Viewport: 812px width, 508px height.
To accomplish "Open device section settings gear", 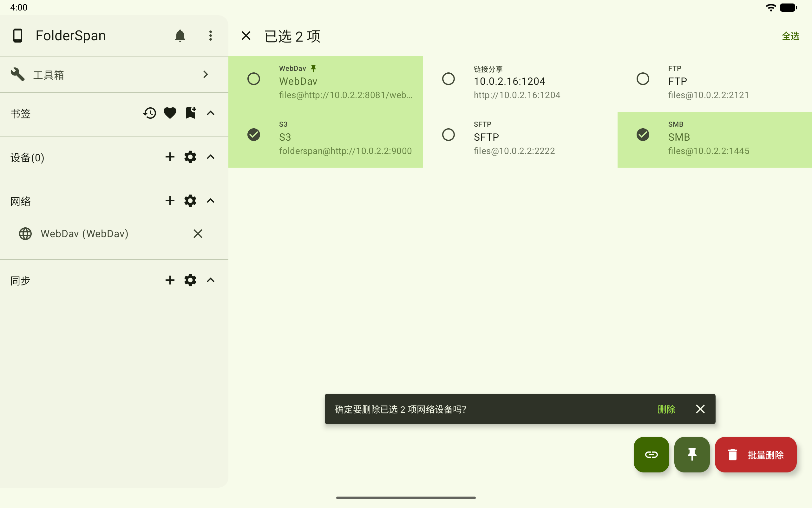I will pyautogui.click(x=190, y=157).
